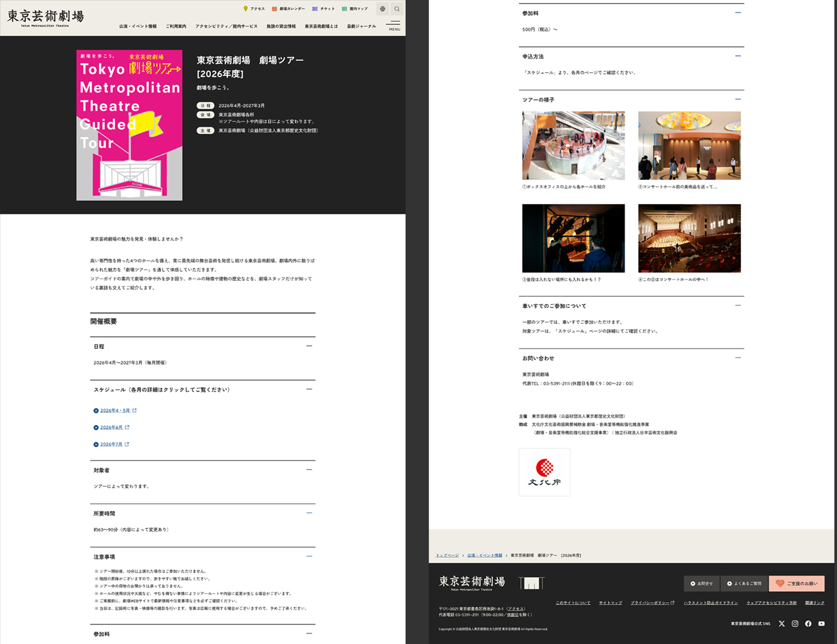Click the footer building illustration icon
Screen dimensions: 837x644
531,583
